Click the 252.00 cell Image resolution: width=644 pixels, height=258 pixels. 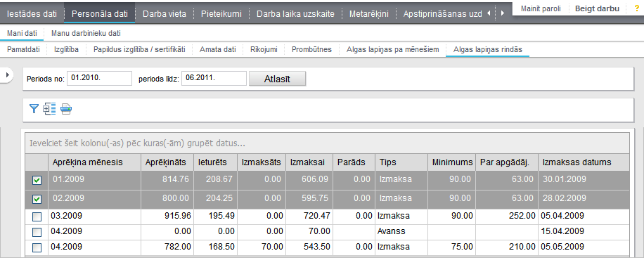pyautogui.click(x=507, y=216)
